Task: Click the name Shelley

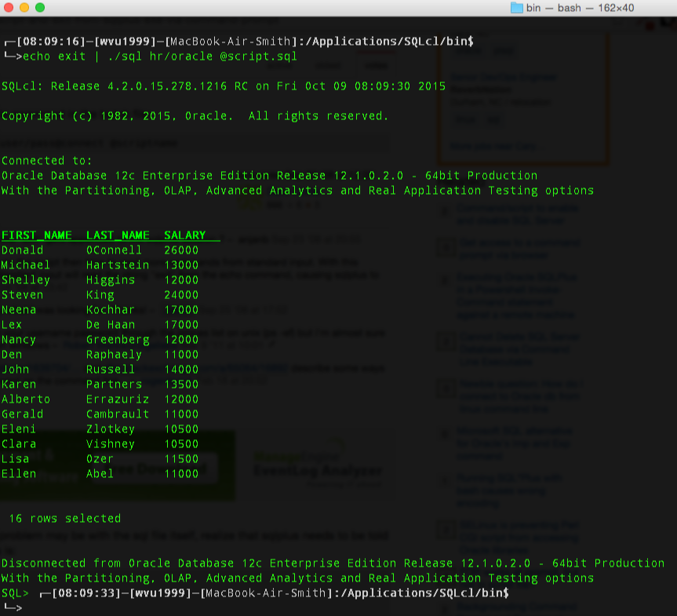Action: pos(26,280)
